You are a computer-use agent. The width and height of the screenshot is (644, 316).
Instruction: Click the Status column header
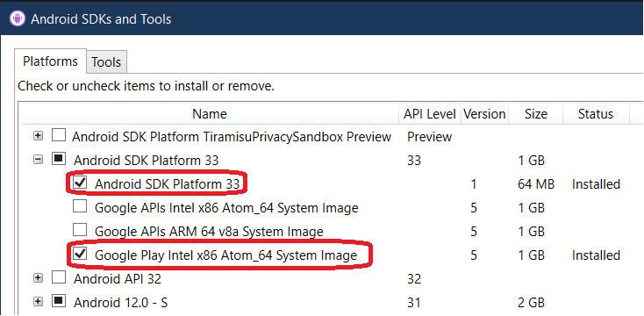(596, 113)
